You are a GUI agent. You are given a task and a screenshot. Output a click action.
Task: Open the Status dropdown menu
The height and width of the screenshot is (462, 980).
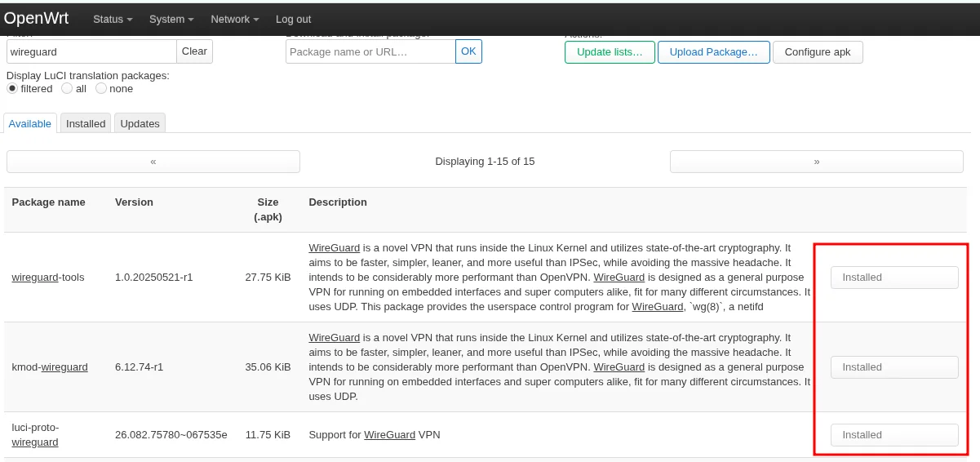click(113, 19)
